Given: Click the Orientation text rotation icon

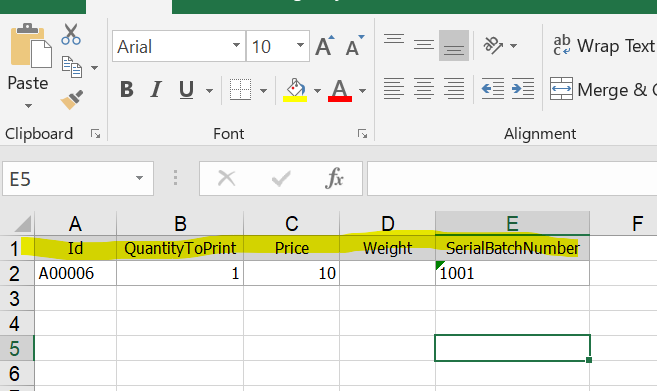Looking at the screenshot, I should pyautogui.click(x=493, y=45).
